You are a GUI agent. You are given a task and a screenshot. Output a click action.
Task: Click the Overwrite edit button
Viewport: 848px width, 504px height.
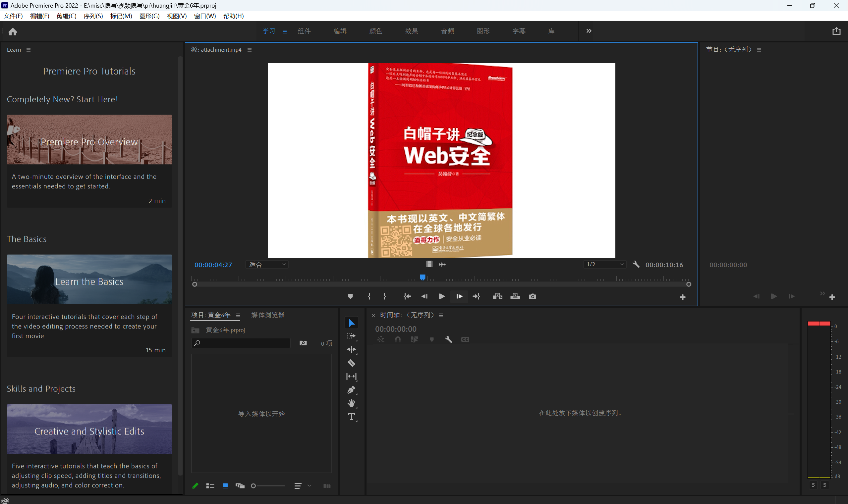[x=515, y=296]
